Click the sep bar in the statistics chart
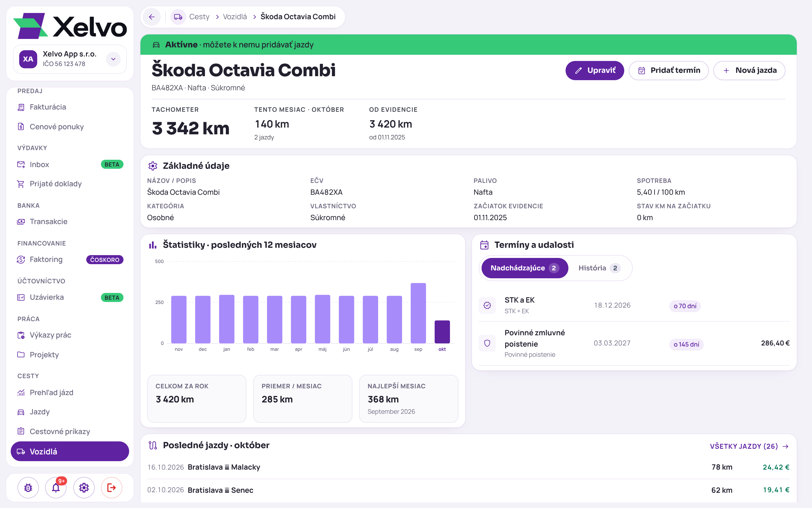Viewport: 812px width, 508px height. point(418,313)
